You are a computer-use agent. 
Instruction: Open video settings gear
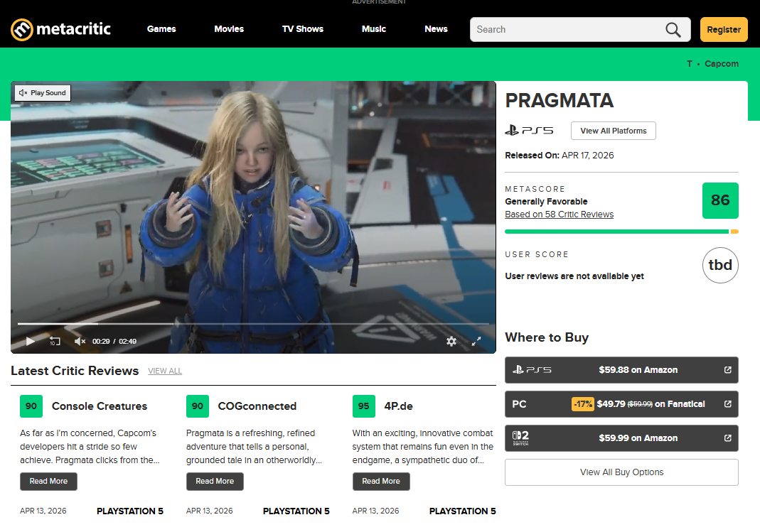click(451, 342)
